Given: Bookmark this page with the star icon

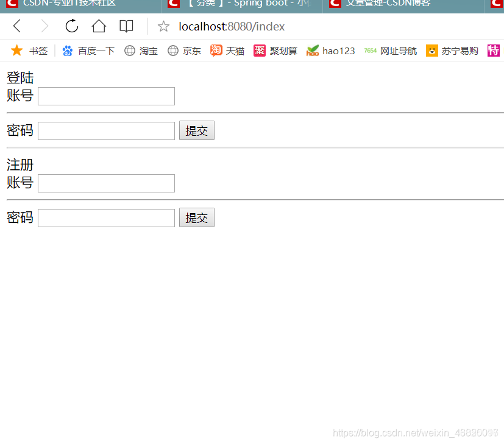Looking at the screenshot, I should tap(163, 26).
